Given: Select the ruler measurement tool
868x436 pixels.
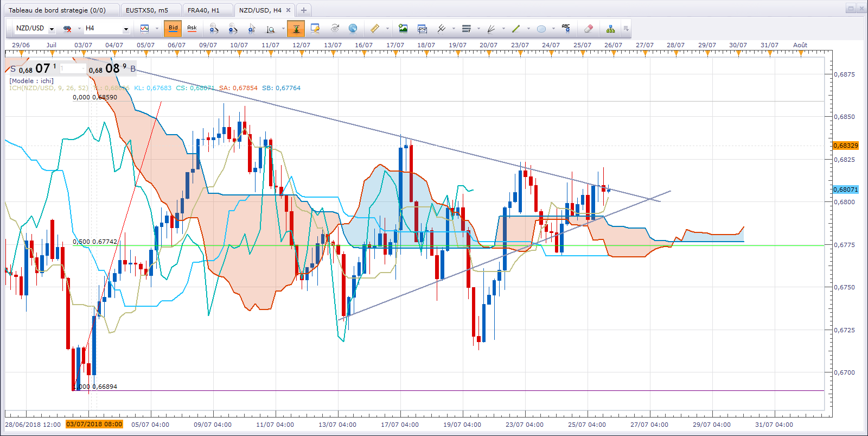Looking at the screenshot, I should click(375, 28).
